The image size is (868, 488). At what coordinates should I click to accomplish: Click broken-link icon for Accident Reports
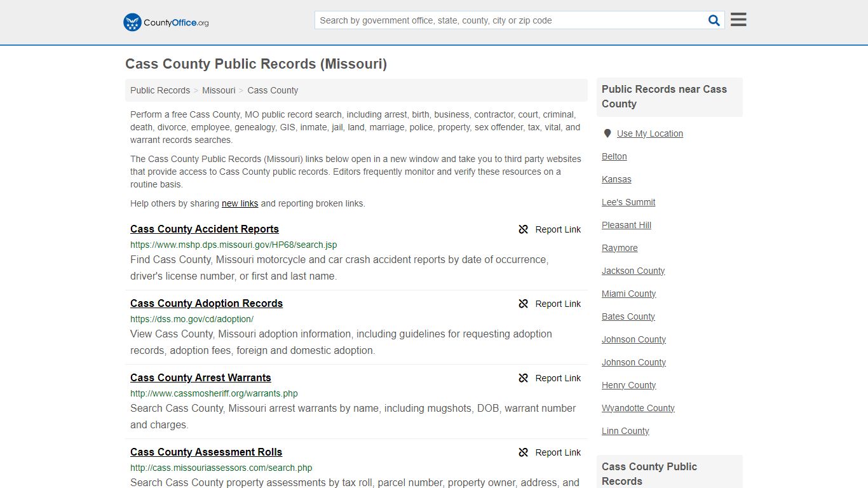click(524, 229)
